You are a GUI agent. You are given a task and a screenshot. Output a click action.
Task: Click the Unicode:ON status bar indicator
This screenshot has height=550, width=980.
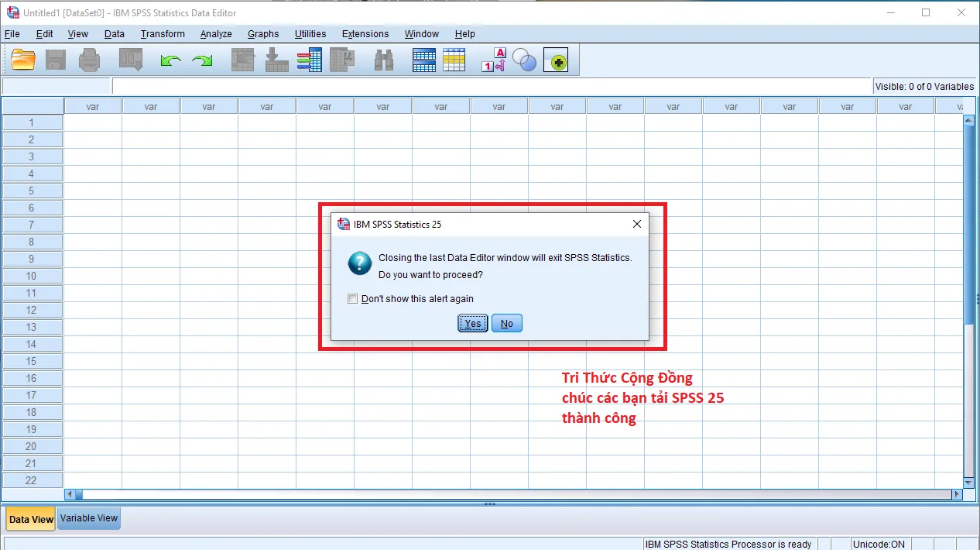click(x=879, y=543)
